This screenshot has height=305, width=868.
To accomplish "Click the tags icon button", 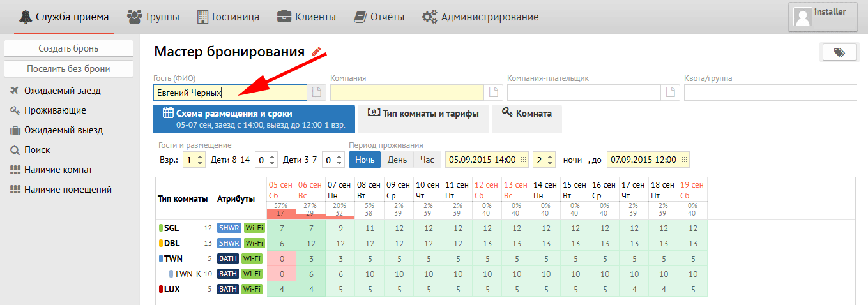I will (839, 52).
